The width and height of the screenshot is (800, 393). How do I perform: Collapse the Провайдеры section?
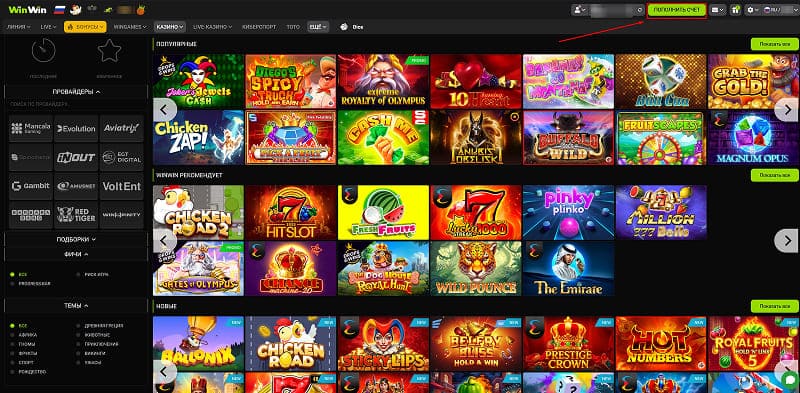76,92
